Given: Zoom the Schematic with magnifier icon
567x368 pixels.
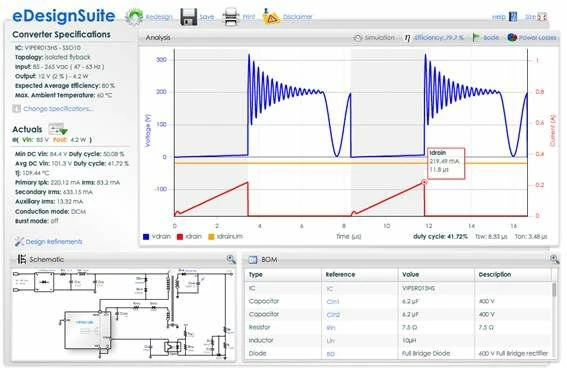Looking at the screenshot, I should tap(231, 259).
